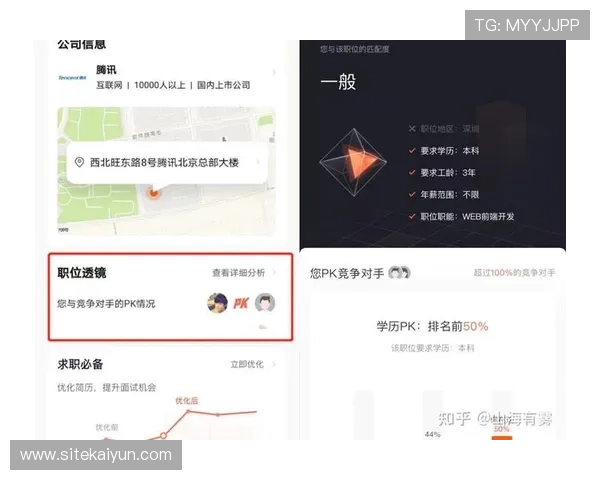Viewport: 600px width, 480px height.
Task: Click the 44% bar label
Action: click(432, 434)
